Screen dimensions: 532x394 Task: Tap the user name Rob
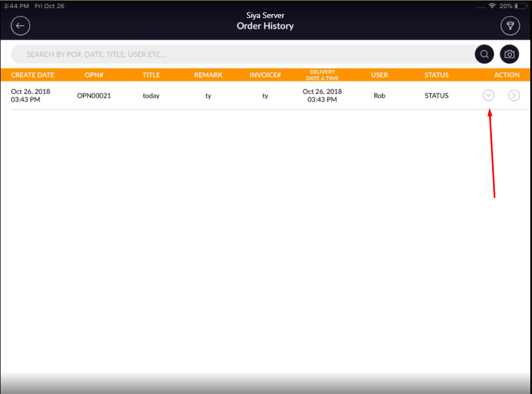click(x=379, y=96)
